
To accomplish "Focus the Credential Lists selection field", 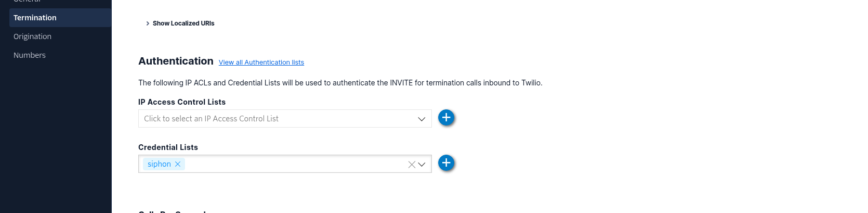I will click(291, 164).
